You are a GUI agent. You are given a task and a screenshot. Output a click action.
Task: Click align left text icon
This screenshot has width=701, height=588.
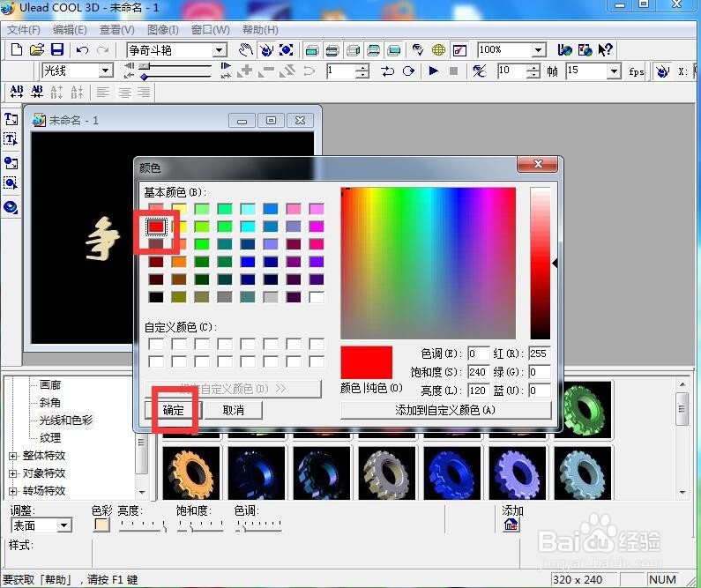103,92
